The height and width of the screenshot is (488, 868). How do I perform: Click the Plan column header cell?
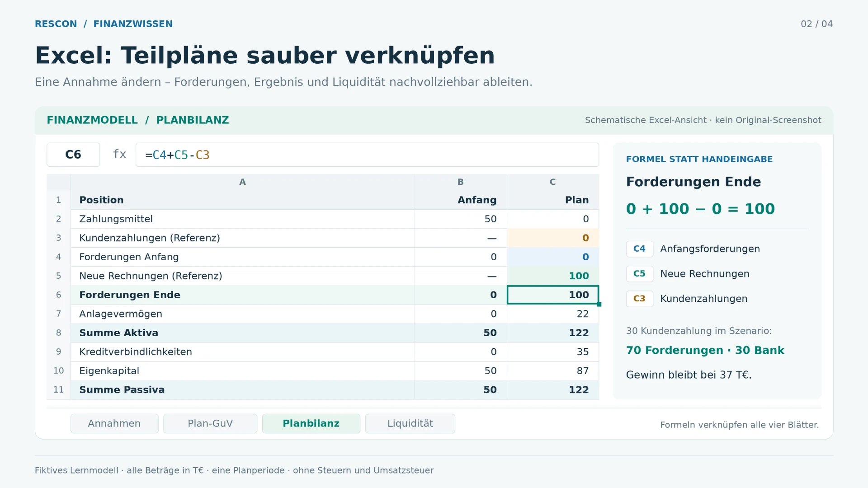[x=553, y=200]
